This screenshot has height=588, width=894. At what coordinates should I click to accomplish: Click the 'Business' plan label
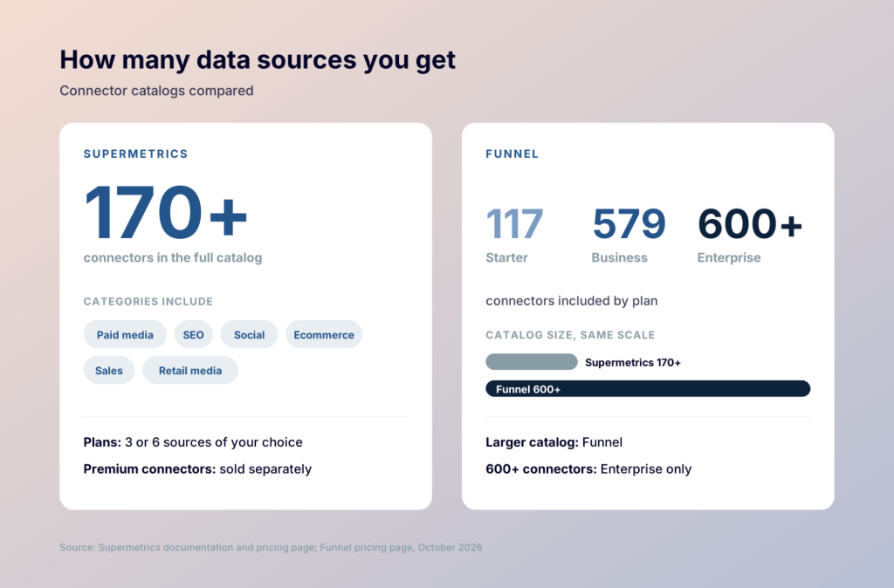tap(619, 257)
